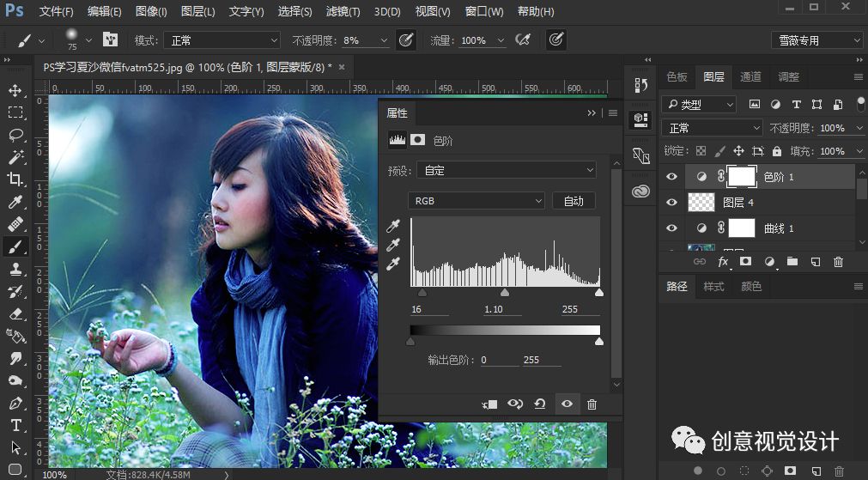Open the brush preset picker arrow
Screen dimensions: 868x480
(x=88, y=40)
